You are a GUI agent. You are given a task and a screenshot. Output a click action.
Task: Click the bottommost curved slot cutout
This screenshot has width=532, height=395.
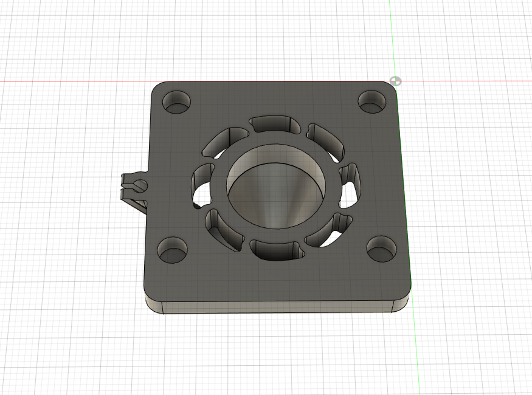tap(276, 250)
